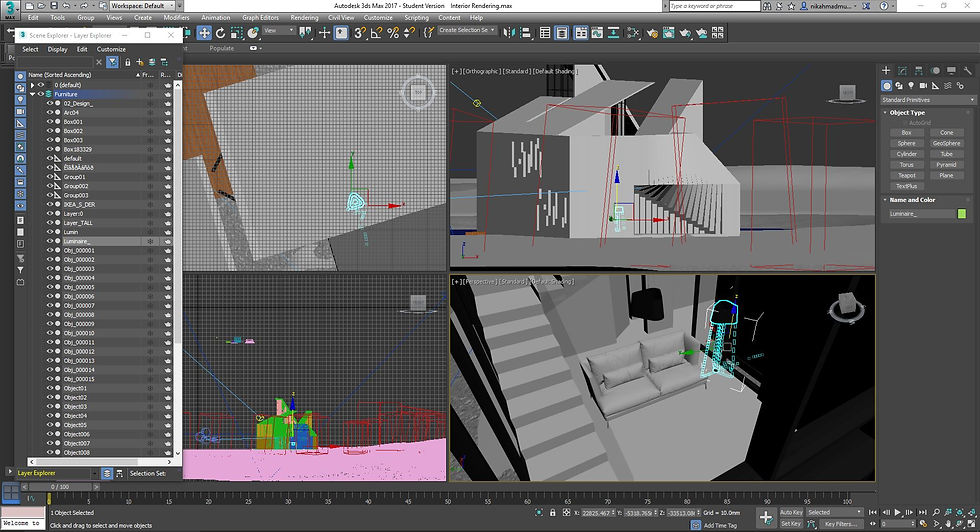Image resolution: width=980 pixels, height=532 pixels.
Task: Toggle Selection Lock padlock in status bar
Action: click(552, 513)
